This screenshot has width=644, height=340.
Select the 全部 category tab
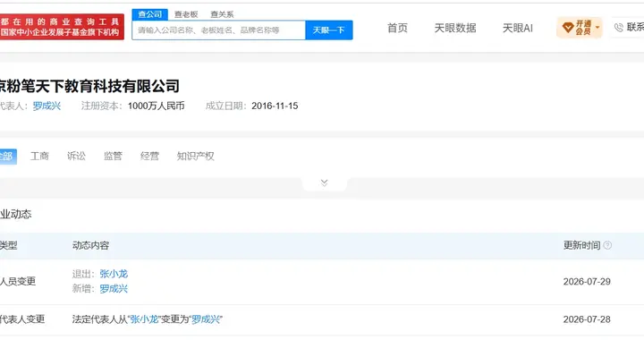tap(7, 157)
